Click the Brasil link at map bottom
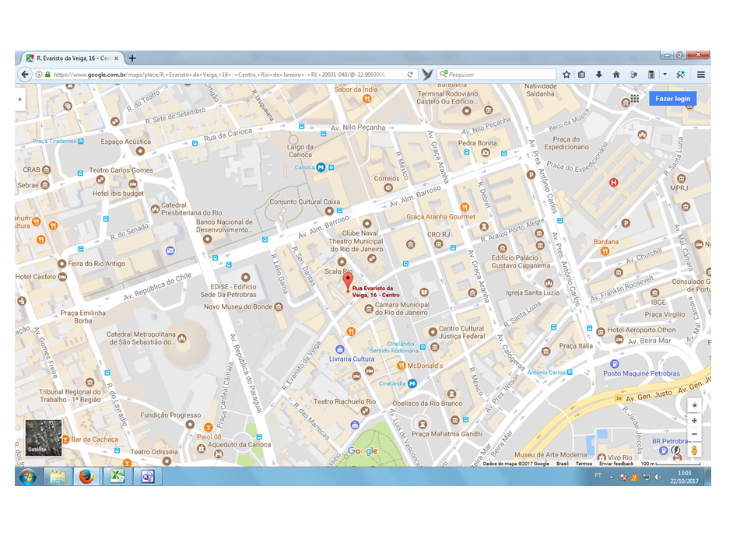Image resolution: width=747 pixels, height=560 pixels. pyautogui.click(x=562, y=464)
